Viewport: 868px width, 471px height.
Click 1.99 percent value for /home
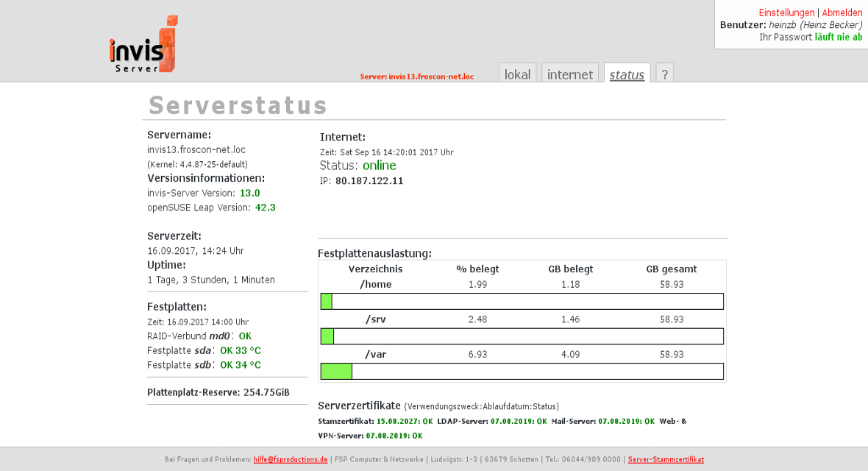click(477, 284)
